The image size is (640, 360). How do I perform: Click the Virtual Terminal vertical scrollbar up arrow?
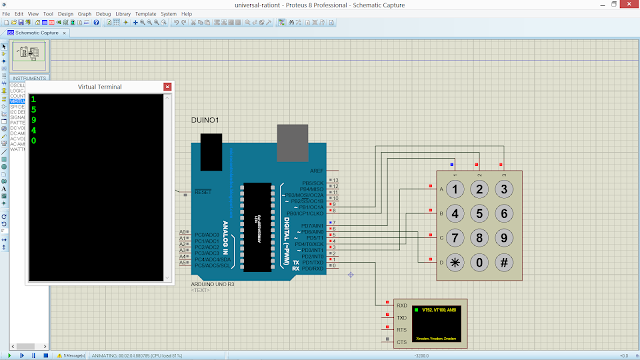[x=167, y=98]
